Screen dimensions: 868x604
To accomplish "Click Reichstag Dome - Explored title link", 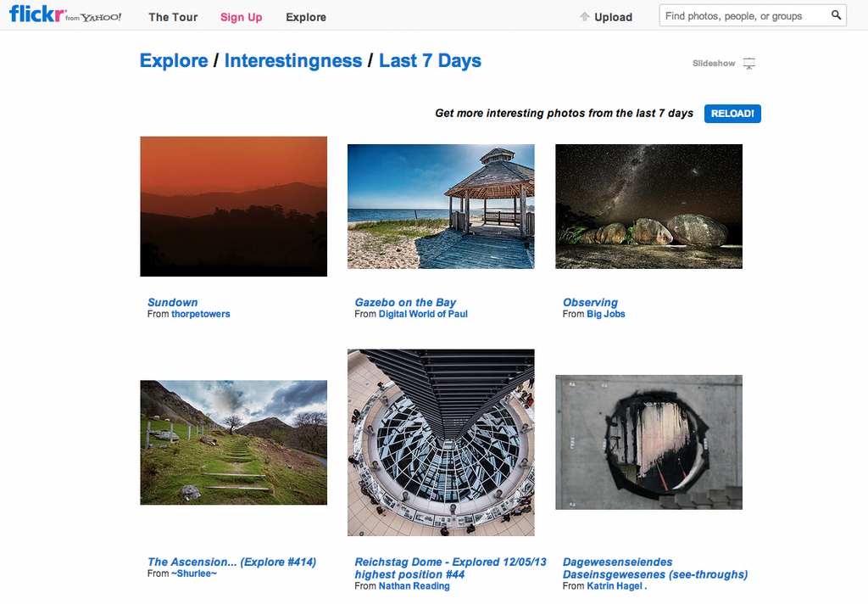I will click(x=451, y=568).
